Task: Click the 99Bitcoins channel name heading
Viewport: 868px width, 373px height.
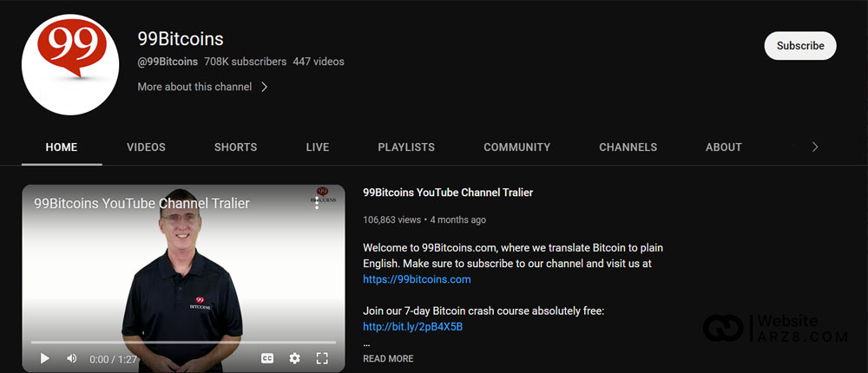Action: [x=181, y=39]
